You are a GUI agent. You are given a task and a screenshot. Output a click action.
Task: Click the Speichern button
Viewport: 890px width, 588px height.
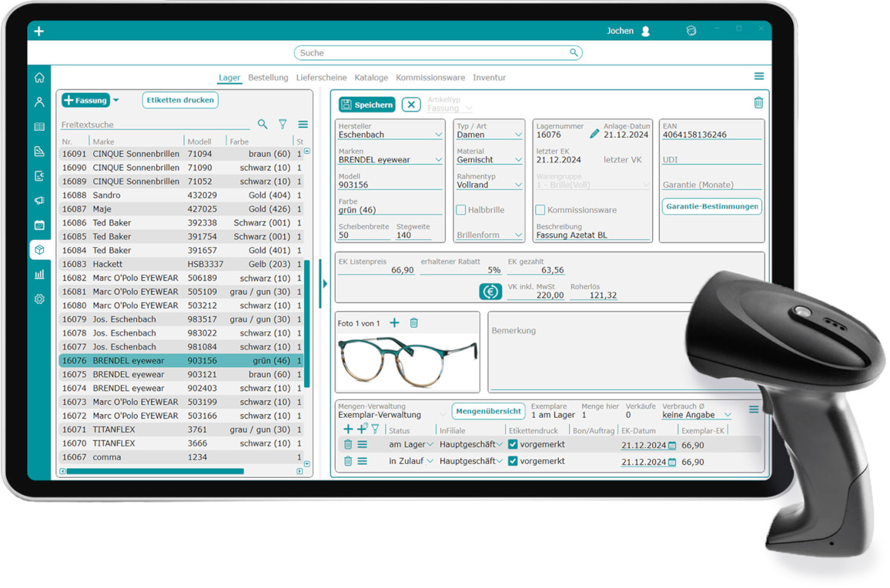pos(367,105)
